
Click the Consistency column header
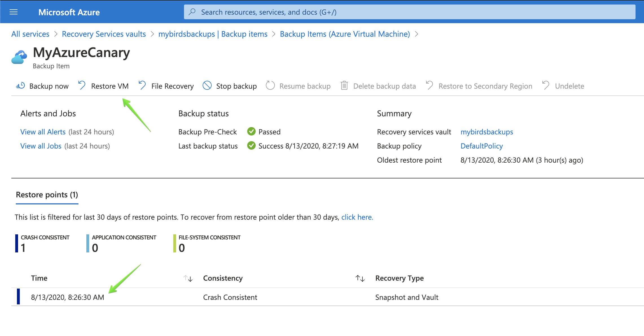[223, 278]
